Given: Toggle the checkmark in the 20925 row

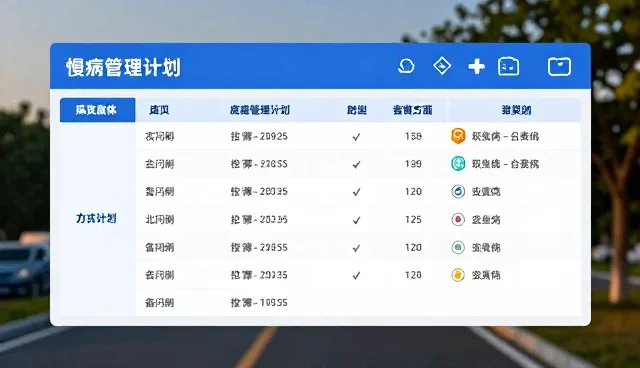Looking at the screenshot, I should (356, 137).
